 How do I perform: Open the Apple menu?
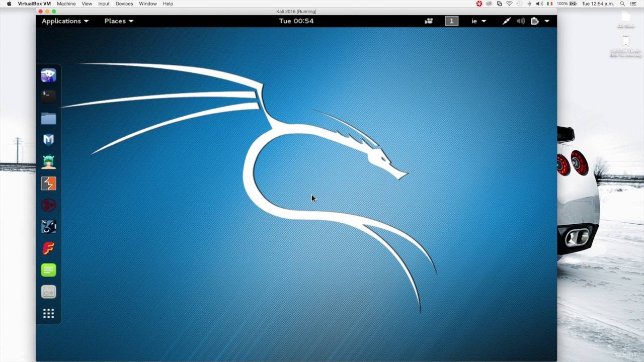9,4
